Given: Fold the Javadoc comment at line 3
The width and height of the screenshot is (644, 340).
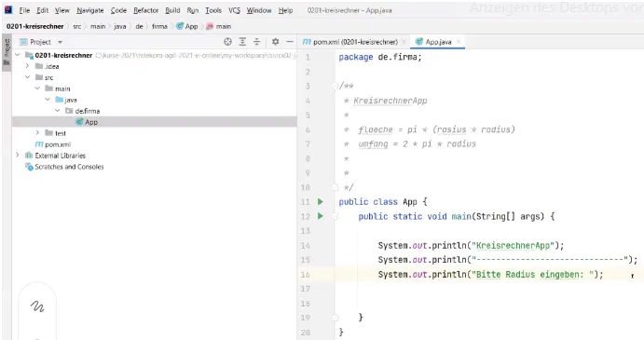Looking at the screenshot, I should pyautogui.click(x=335, y=87).
